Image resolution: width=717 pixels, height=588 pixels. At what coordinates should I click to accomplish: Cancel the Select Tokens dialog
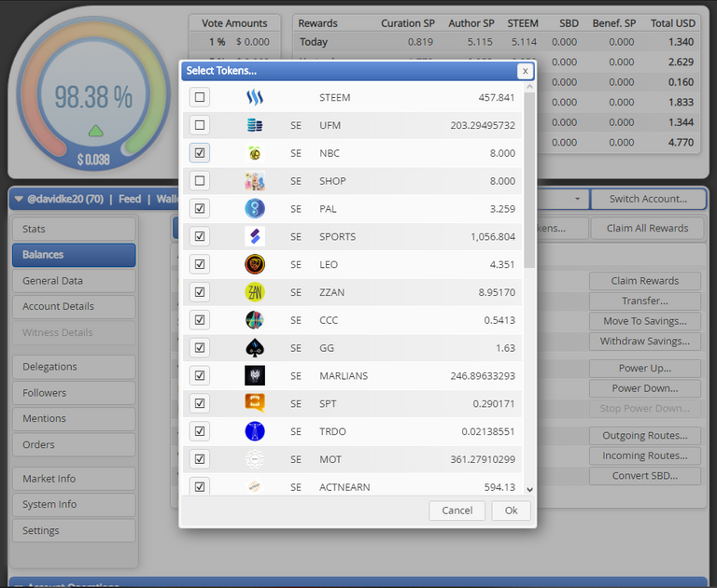click(457, 511)
